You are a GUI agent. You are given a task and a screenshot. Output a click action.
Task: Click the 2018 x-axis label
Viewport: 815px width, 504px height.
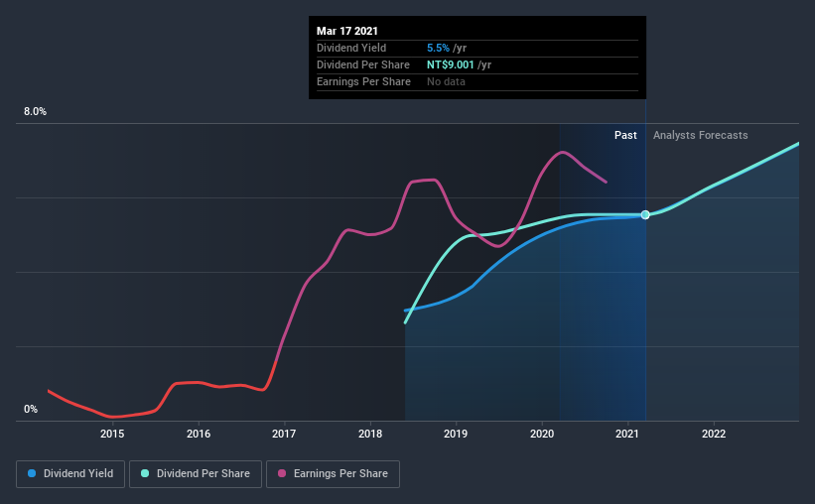[370, 434]
